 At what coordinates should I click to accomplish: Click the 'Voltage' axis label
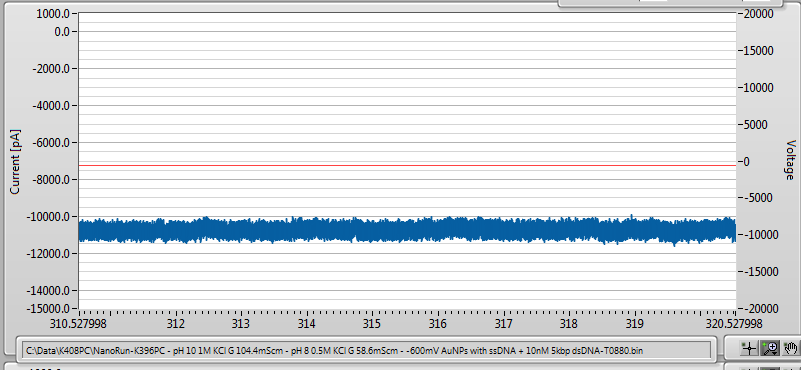[790, 160]
